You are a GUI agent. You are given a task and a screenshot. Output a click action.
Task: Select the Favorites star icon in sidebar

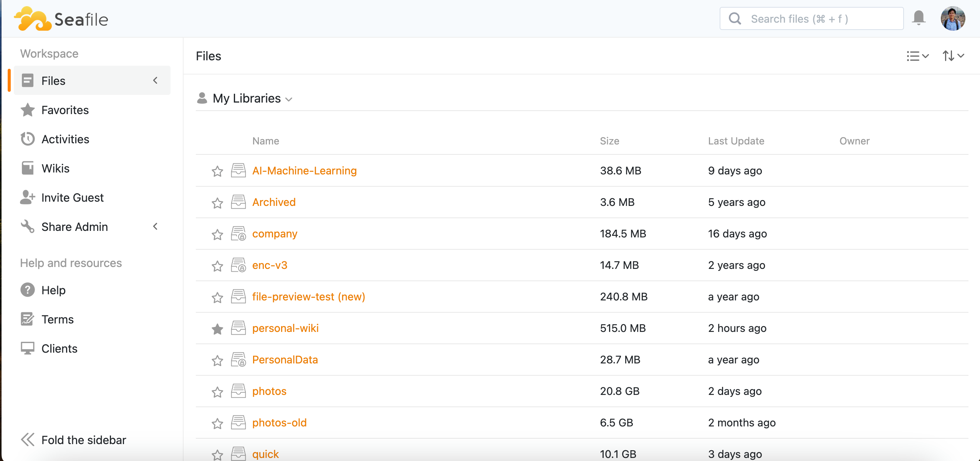click(27, 110)
